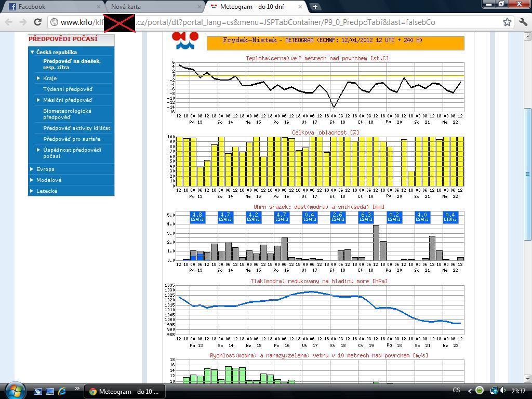Expand the Modelové sidebar section
This screenshot has height=399, width=532.
point(49,180)
